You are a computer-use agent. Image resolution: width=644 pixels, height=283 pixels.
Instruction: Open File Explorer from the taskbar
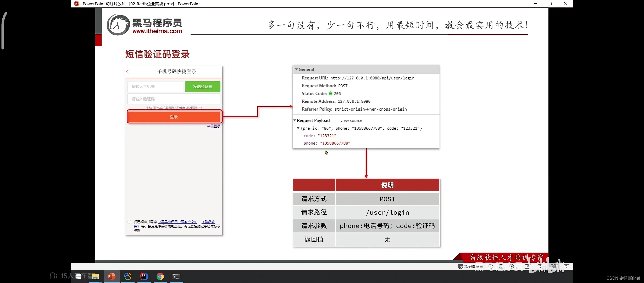[95, 276]
